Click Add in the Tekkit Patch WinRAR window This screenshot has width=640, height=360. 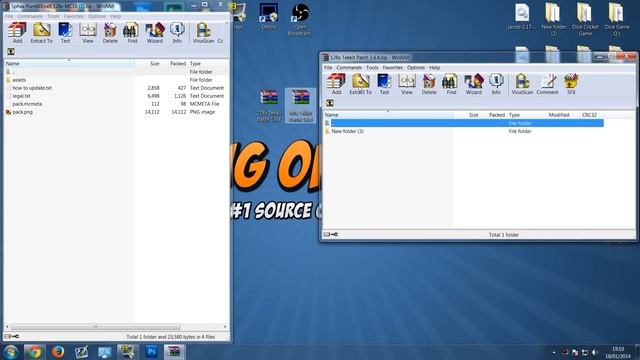point(336,84)
